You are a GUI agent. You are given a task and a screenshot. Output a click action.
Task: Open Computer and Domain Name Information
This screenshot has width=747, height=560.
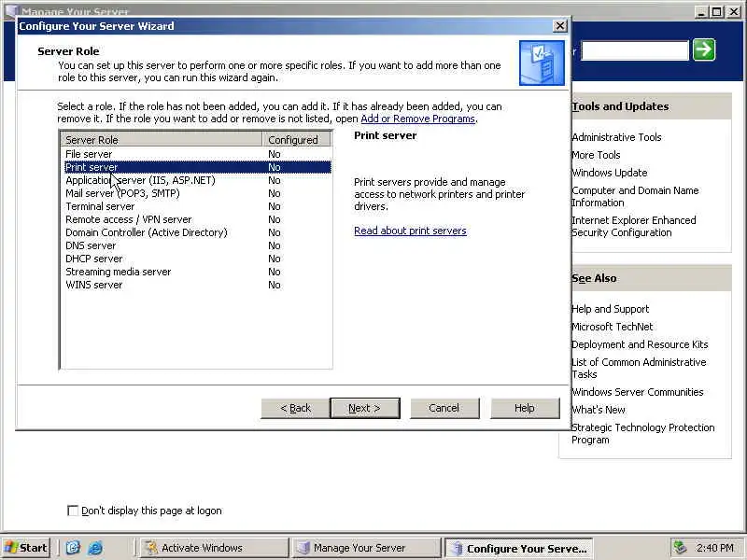coord(635,196)
